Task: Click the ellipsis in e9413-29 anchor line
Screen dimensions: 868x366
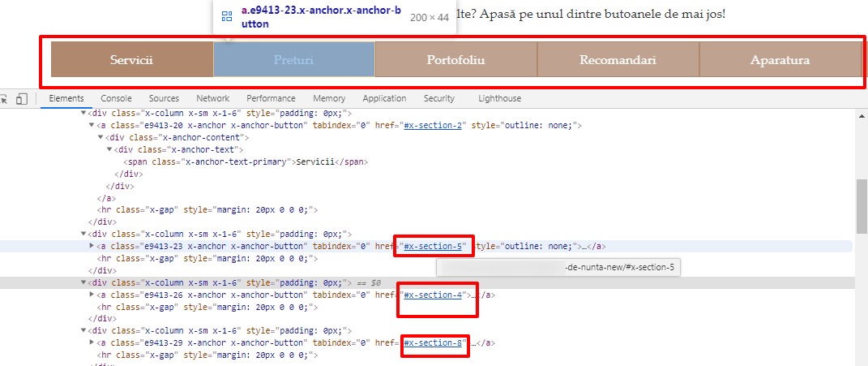Action: click(473, 342)
